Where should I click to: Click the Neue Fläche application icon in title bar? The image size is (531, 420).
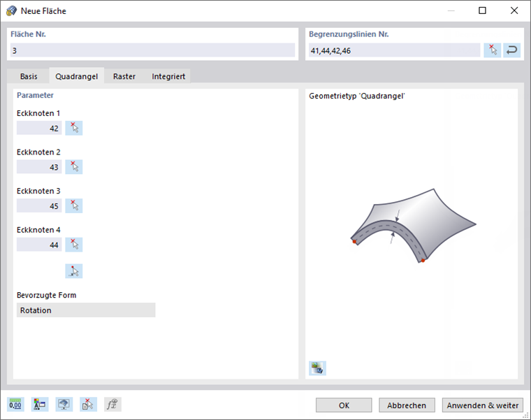(11, 11)
